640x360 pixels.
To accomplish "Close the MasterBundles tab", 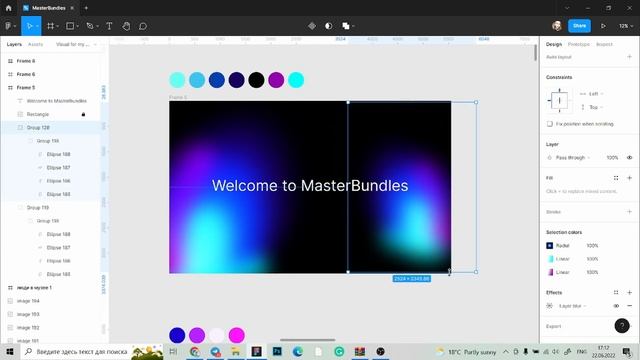I will pos(72,8).
